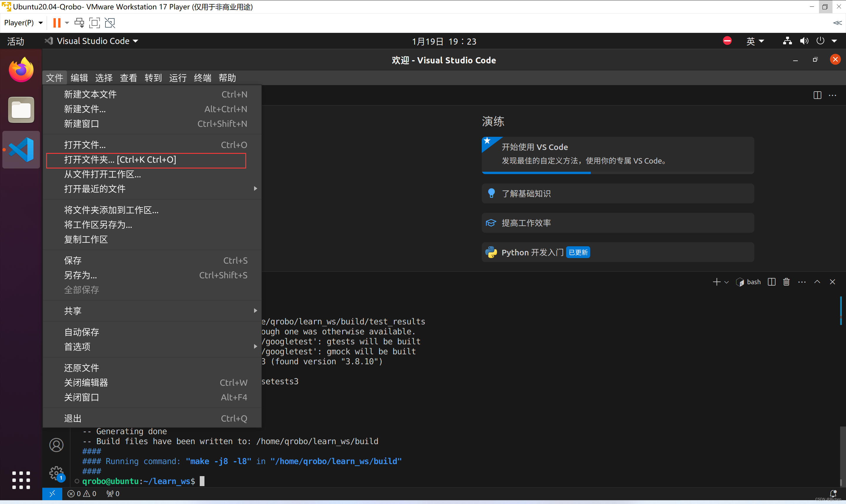Screen dimensions: 846x504
Task: Choose 新建文本文件 menu entry
Action: [x=152, y=94]
